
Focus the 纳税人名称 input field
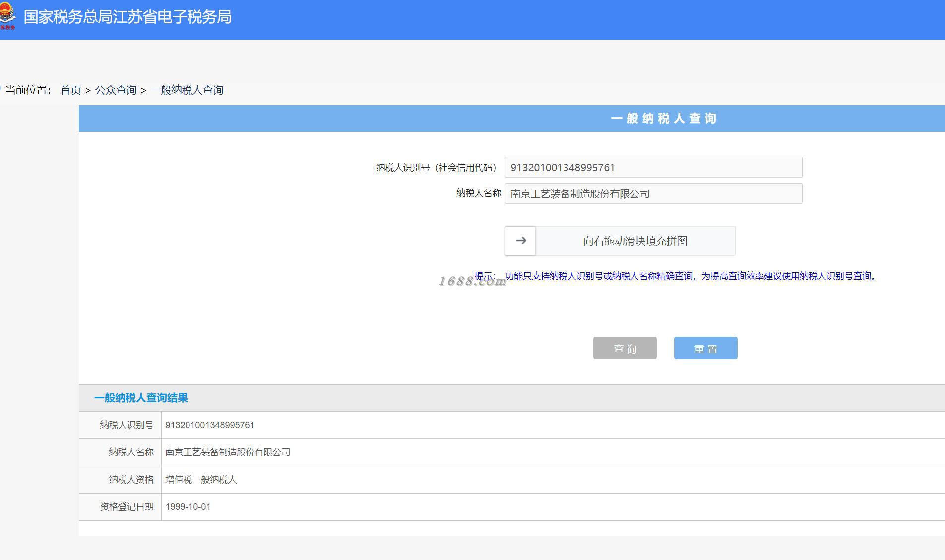pos(653,193)
